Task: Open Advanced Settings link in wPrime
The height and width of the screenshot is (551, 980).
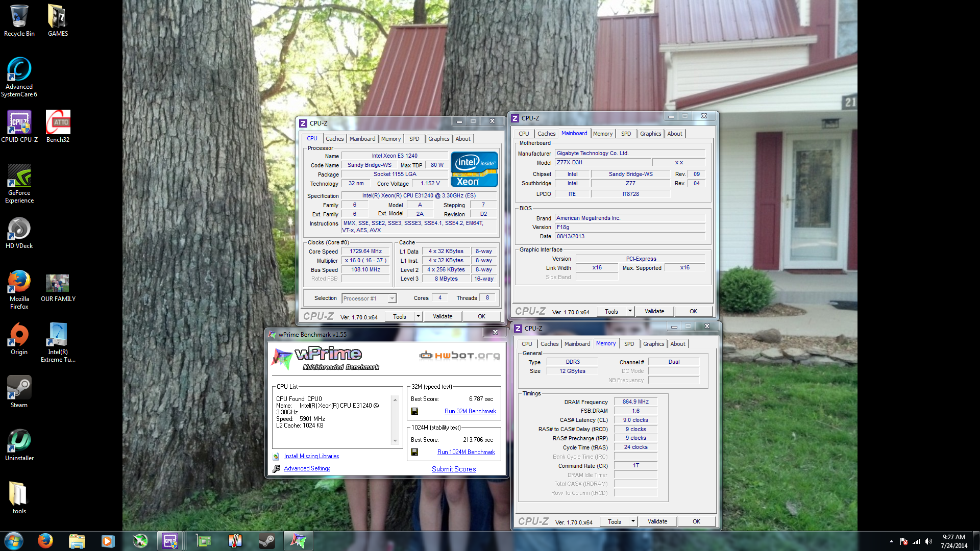Action: click(307, 468)
